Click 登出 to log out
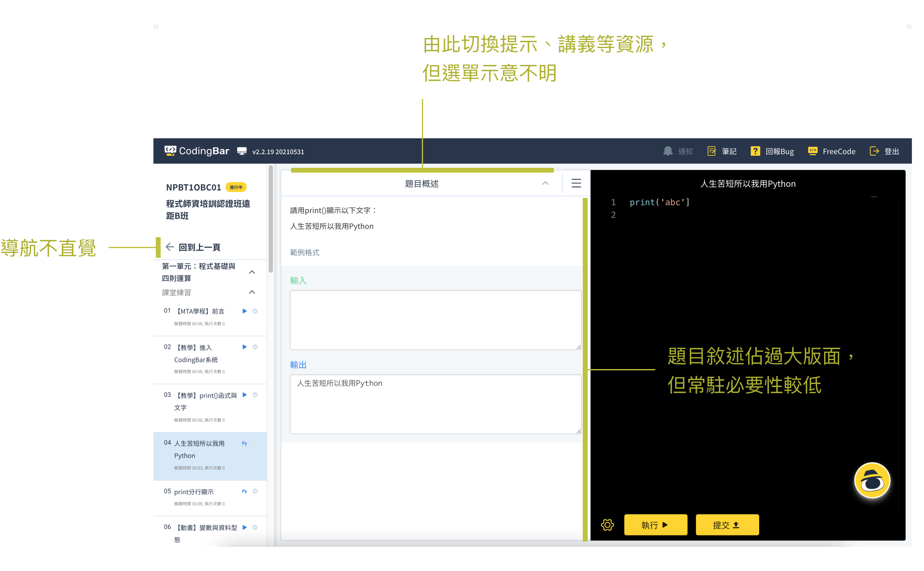This screenshot has width=924, height=571. [884, 151]
